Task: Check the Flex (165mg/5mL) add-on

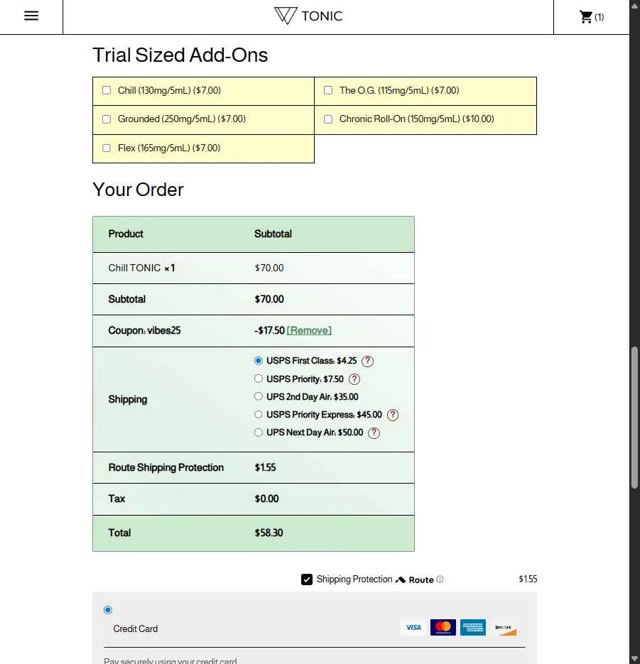Action: [x=107, y=148]
